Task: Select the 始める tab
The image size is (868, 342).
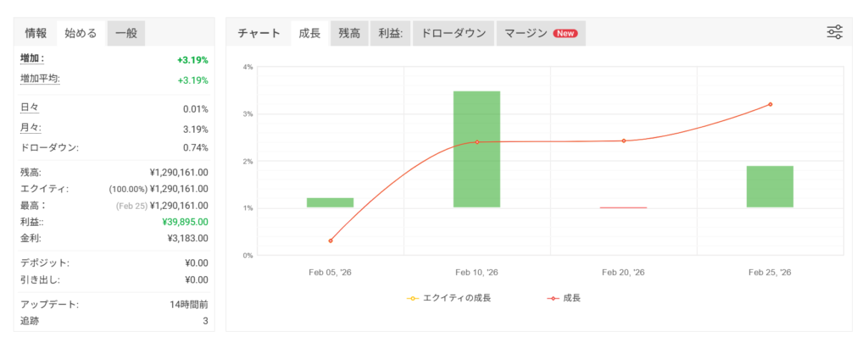Action: coord(81,34)
